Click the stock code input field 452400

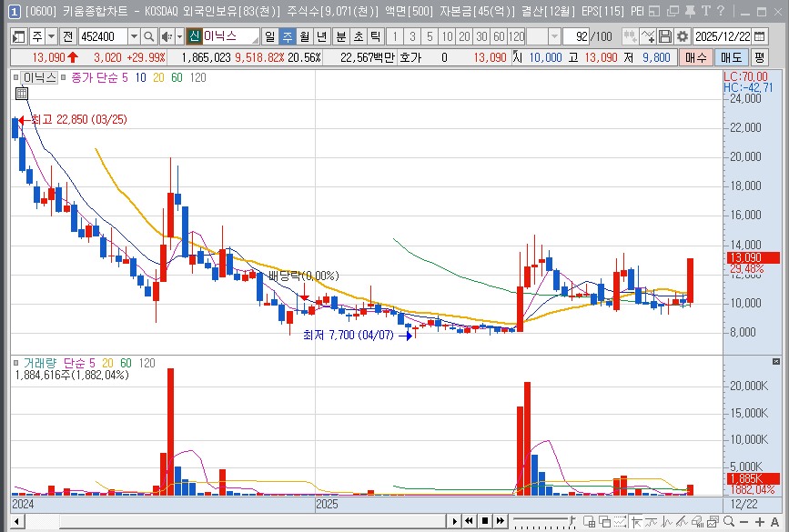coord(103,36)
